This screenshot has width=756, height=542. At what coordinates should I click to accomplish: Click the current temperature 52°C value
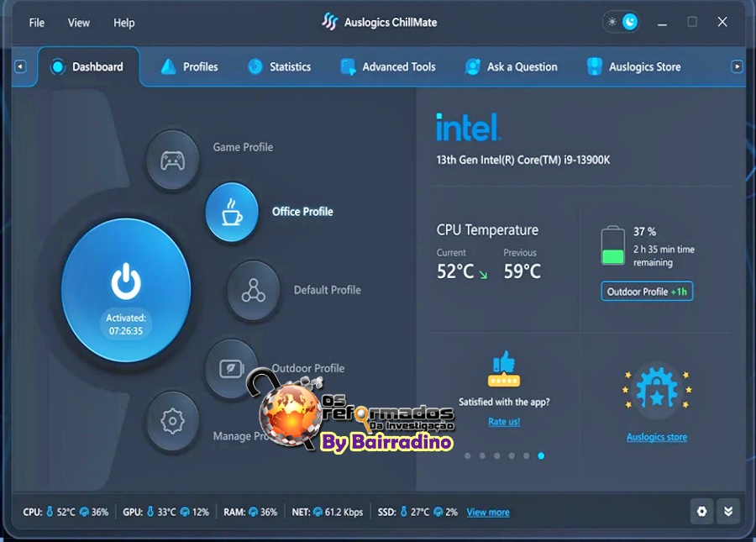(455, 271)
